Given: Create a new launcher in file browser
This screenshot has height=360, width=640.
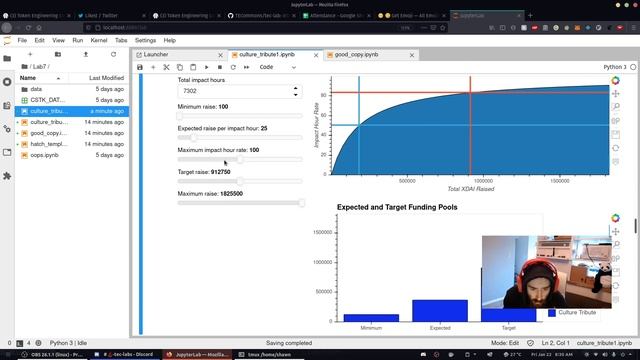Looking at the screenshot, I should pyautogui.click(x=30, y=54).
